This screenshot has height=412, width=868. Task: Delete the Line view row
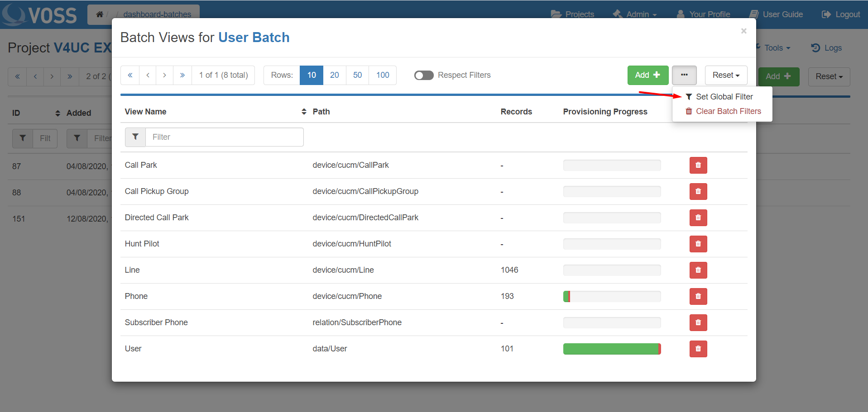tap(698, 270)
